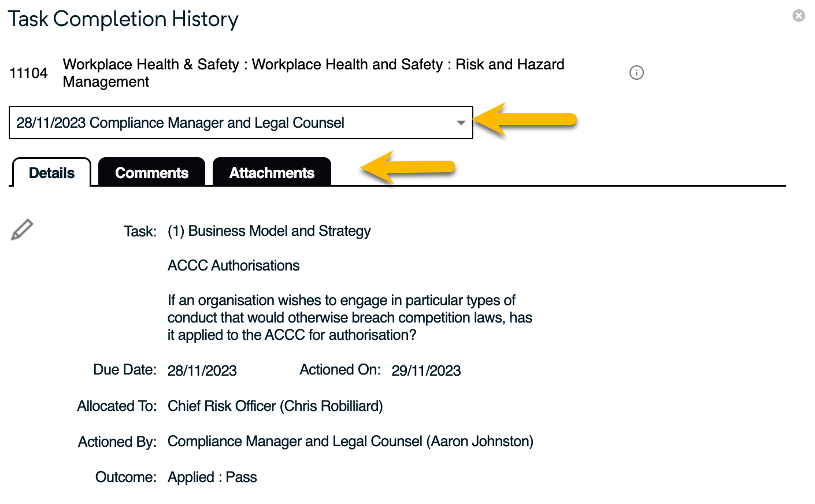Screen dimensions: 815x504
Task: Open the Attachments tab
Action: (272, 173)
